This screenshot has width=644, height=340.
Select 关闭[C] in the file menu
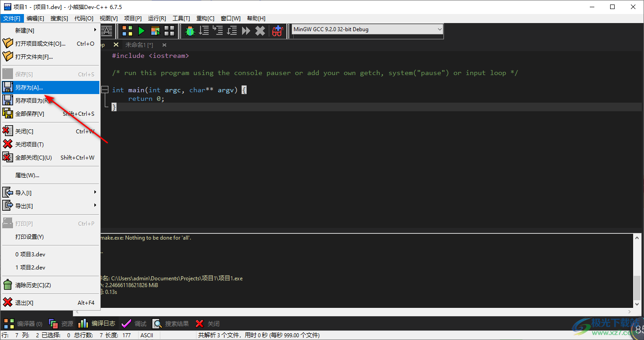51,131
